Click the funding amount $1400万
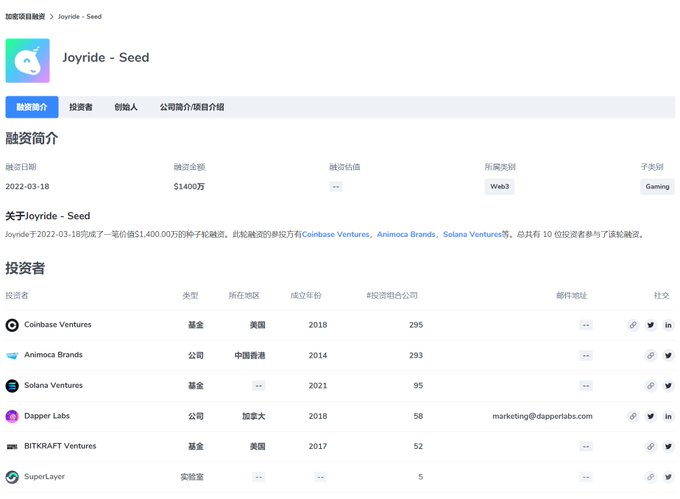Image resolution: width=680 pixels, height=499 pixels. (x=189, y=186)
